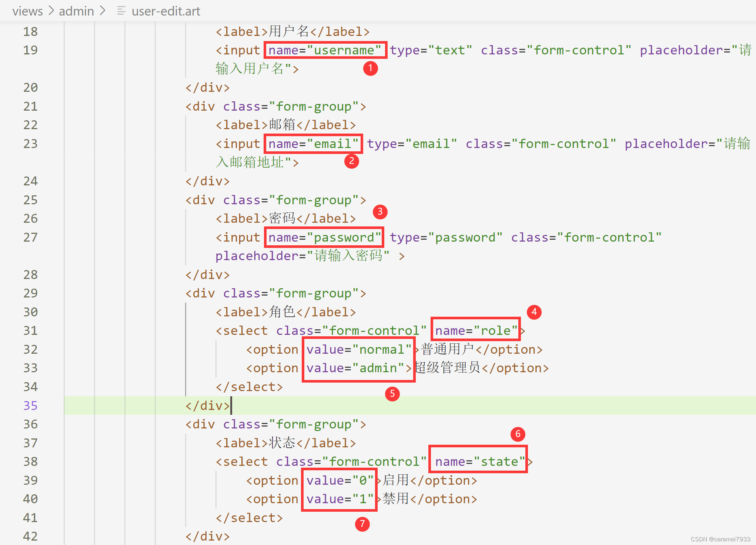
Task: Click the chevron after the admin breadcrumb
Action: tap(103, 11)
